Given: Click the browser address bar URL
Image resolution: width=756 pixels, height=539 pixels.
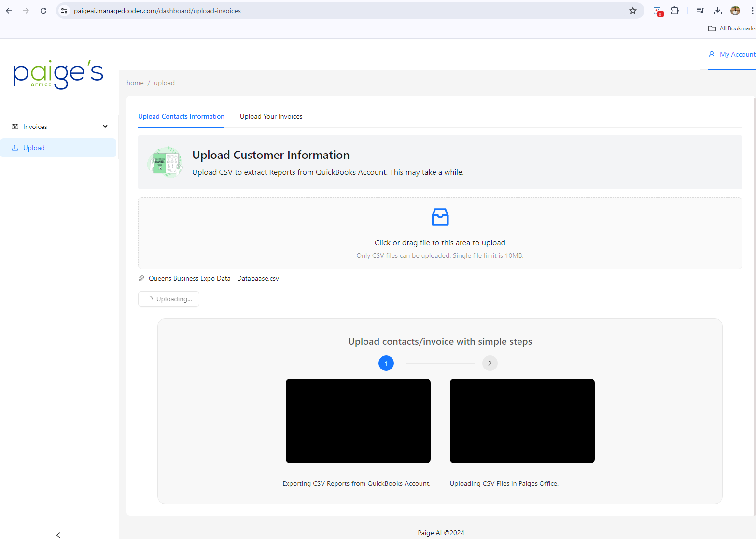Looking at the screenshot, I should coord(157,11).
